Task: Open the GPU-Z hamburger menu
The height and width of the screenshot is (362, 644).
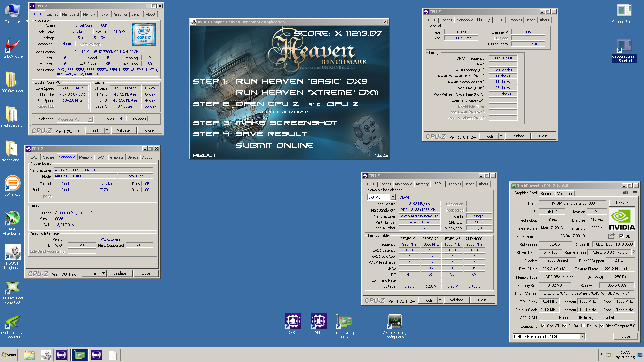Action: 635,193
